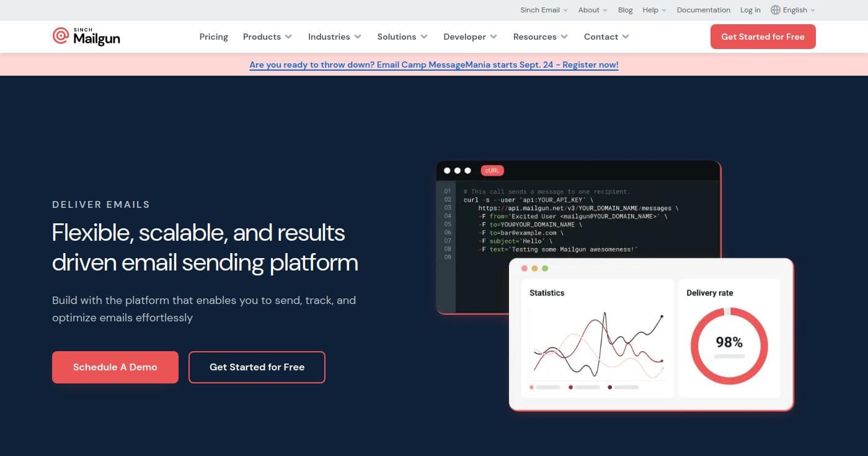Click Log in link

tap(750, 10)
